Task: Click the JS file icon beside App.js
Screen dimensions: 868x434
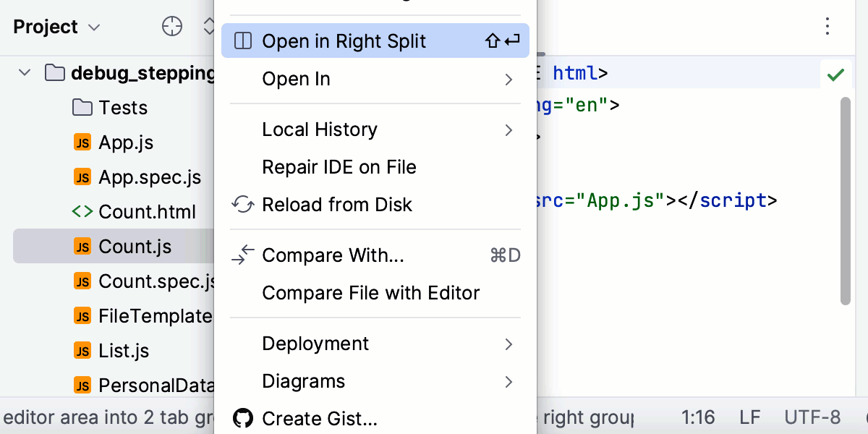Action: (x=82, y=142)
